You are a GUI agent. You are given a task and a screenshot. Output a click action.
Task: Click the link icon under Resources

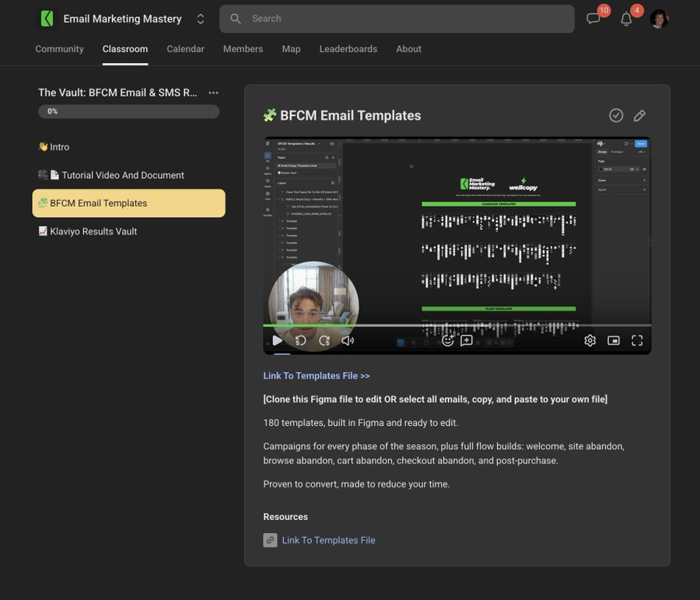pos(270,540)
